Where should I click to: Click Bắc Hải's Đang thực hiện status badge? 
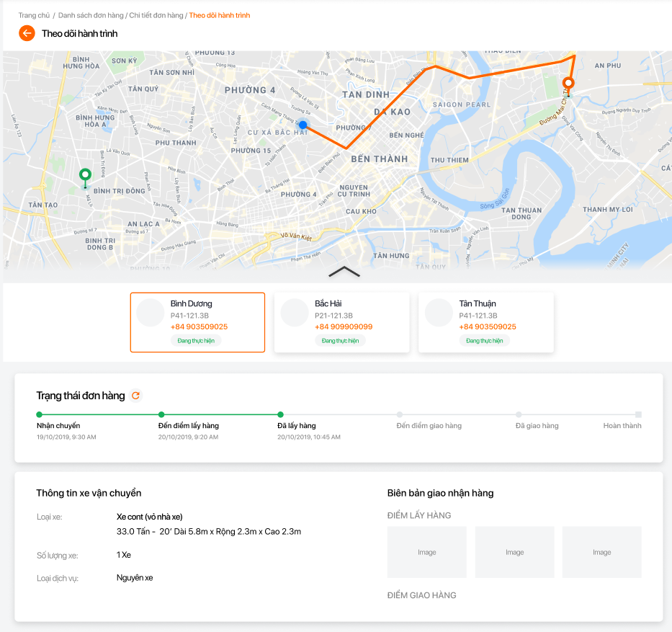click(340, 341)
